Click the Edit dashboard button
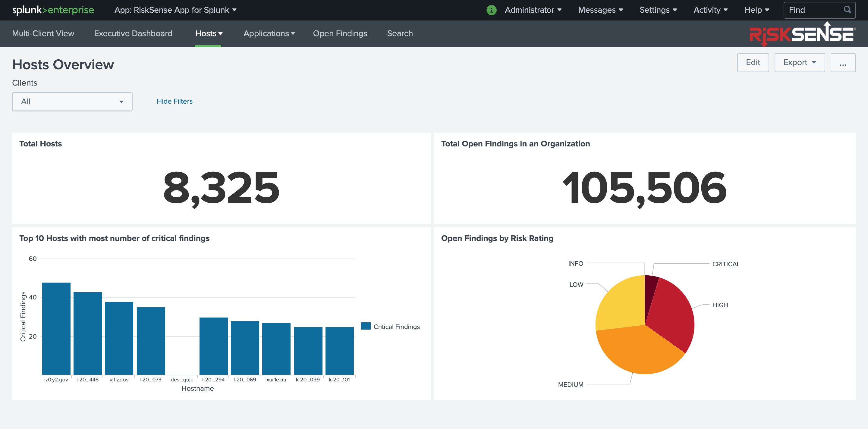Image resolution: width=868 pixels, height=429 pixels. (x=753, y=63)
